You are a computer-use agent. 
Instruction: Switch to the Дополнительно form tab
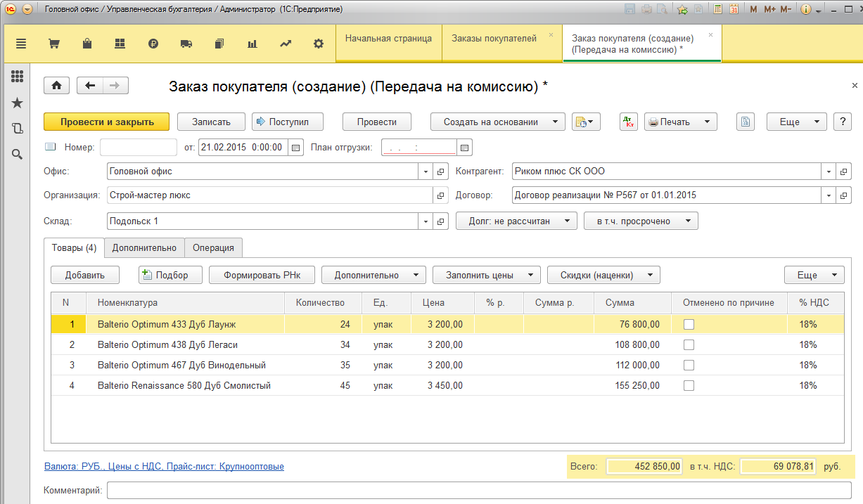[144, 248]
